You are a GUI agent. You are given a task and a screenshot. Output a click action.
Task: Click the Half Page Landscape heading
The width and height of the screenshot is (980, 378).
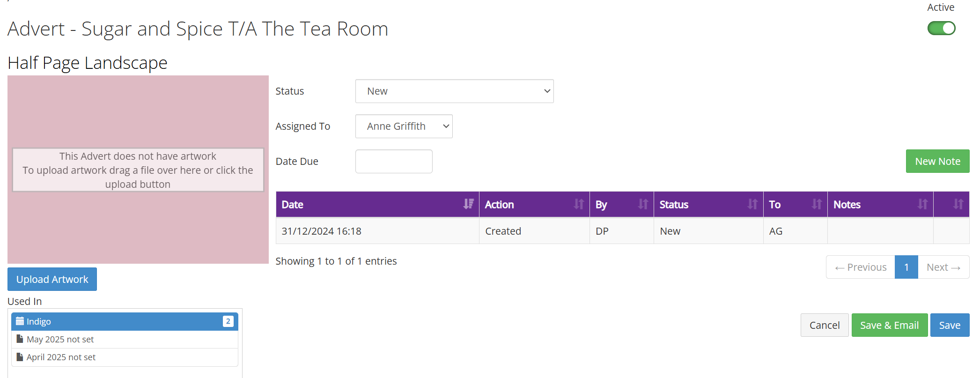point(88,63)
